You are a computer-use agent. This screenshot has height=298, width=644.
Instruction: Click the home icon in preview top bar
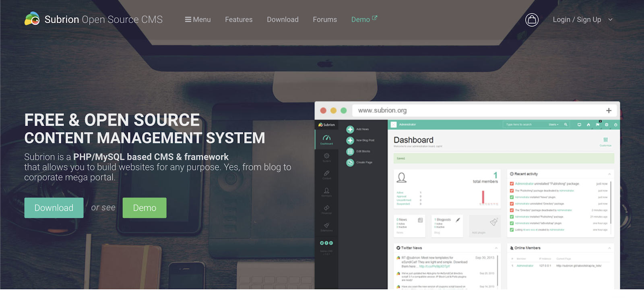(x=588, y=124)
